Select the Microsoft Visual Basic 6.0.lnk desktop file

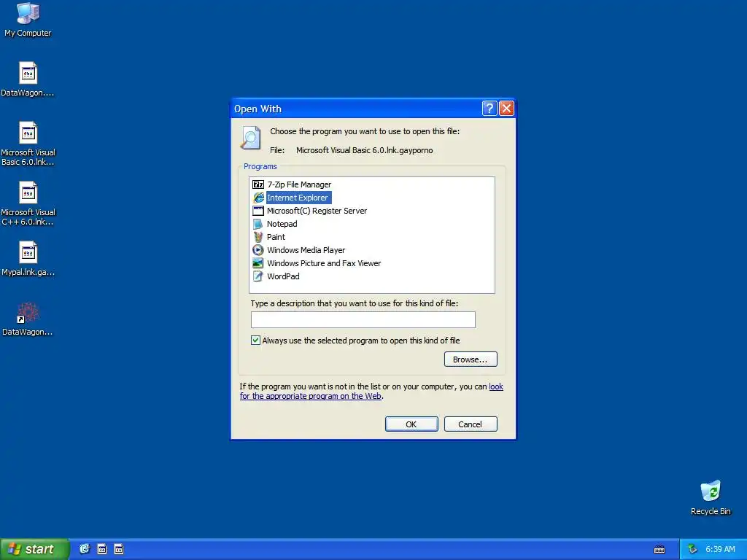coord(28,144)
